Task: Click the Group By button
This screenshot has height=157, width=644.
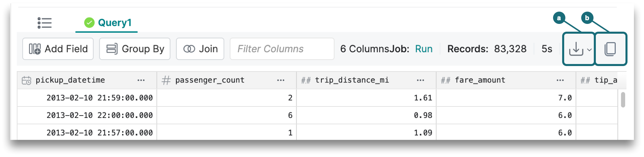Action: click(x=135, y=49)
